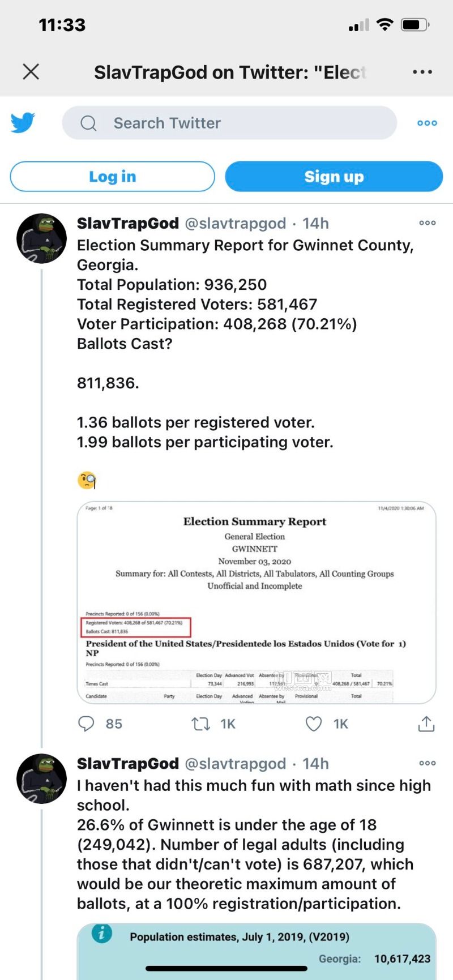Open more options next to search bar
453x980 pixels.
(x=427, y=123)
